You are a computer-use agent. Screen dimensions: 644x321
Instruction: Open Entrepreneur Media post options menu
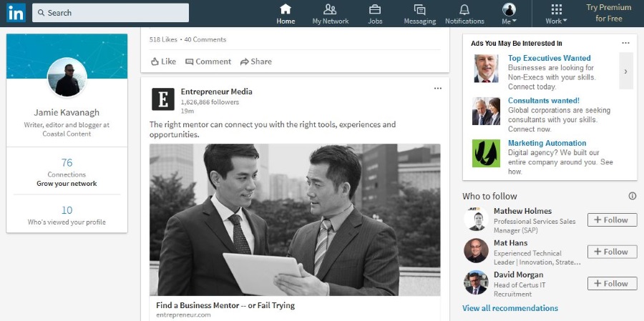tap(438, 89)
